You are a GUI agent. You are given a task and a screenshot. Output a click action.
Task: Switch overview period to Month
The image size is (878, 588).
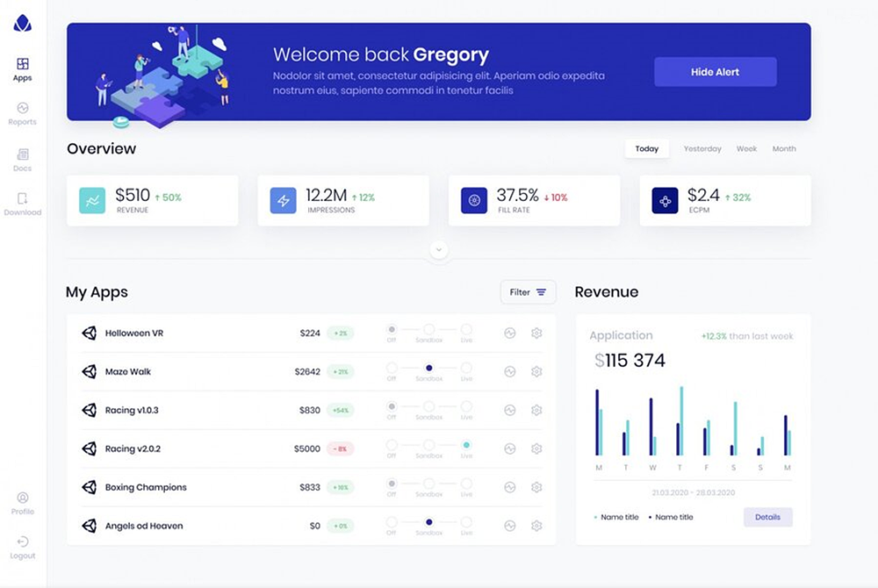pyautogui.click(x=784, y=149)
